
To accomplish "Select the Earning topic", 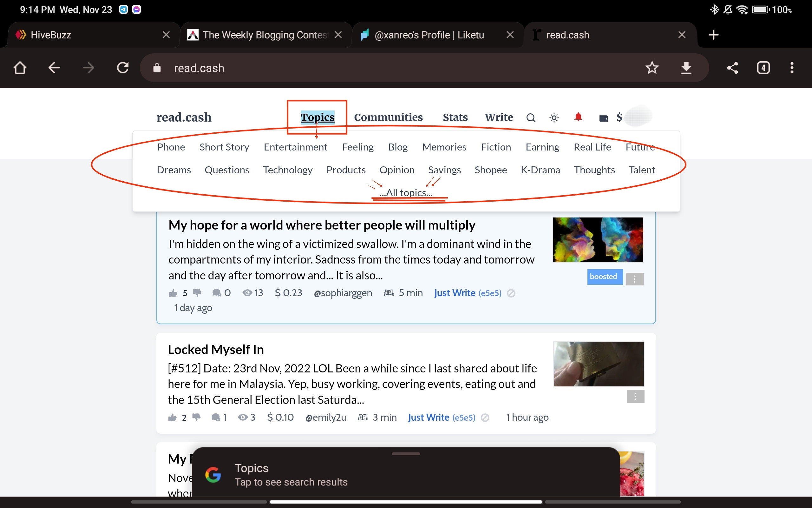I will pyautogui.click(x=542, y=147).
